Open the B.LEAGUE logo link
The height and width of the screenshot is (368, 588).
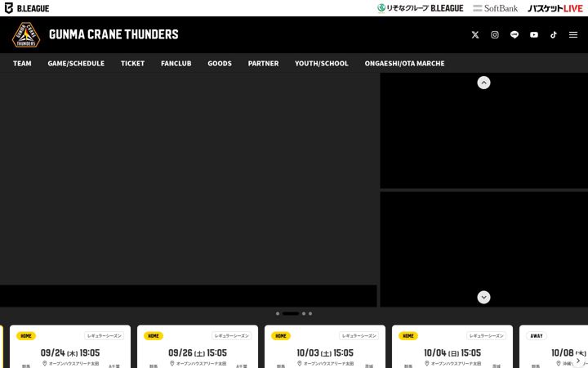coord(27,8)
